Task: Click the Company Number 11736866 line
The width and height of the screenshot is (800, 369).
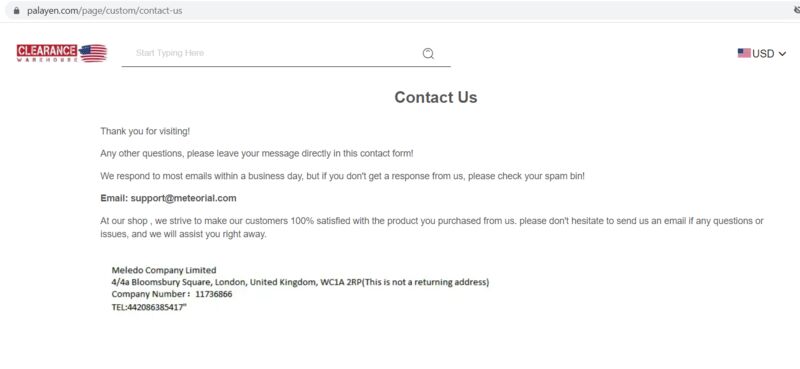Action: (171, 294)
